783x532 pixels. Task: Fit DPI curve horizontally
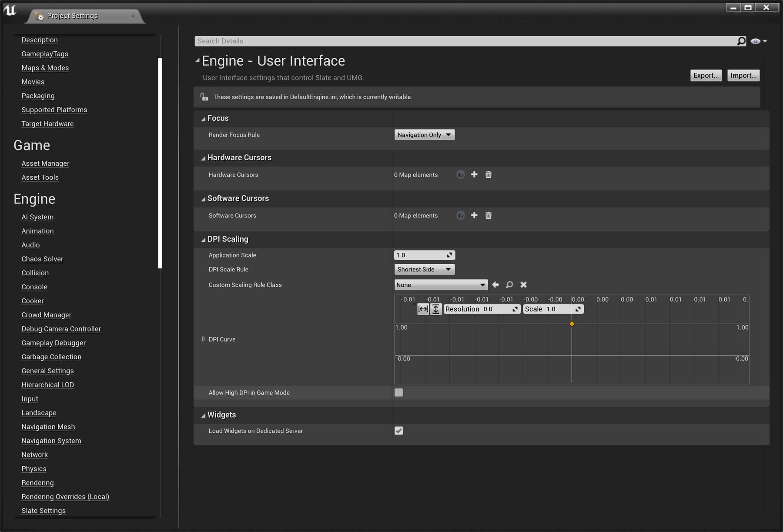(x=423, y=309)
